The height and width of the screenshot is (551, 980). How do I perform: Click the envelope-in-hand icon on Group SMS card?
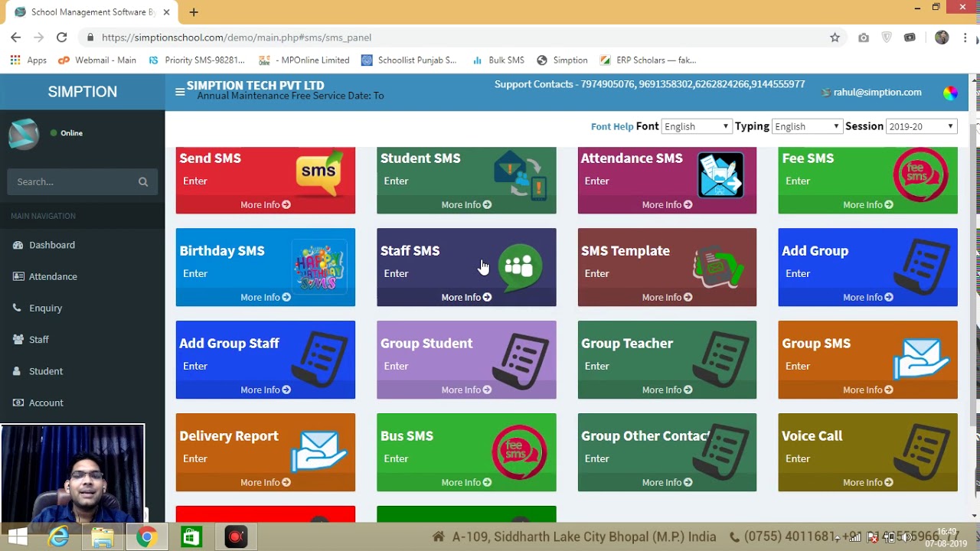point(921,359)
